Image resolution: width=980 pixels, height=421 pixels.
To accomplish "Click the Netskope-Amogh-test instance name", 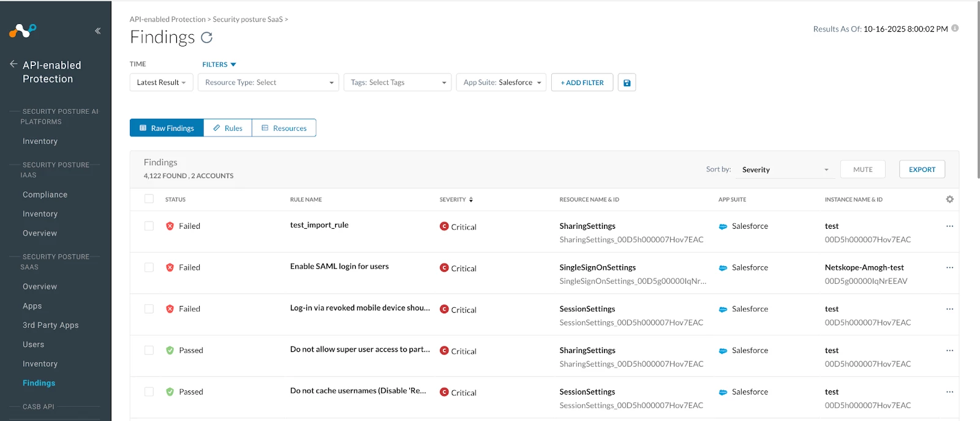I will (x=864, y=267).
